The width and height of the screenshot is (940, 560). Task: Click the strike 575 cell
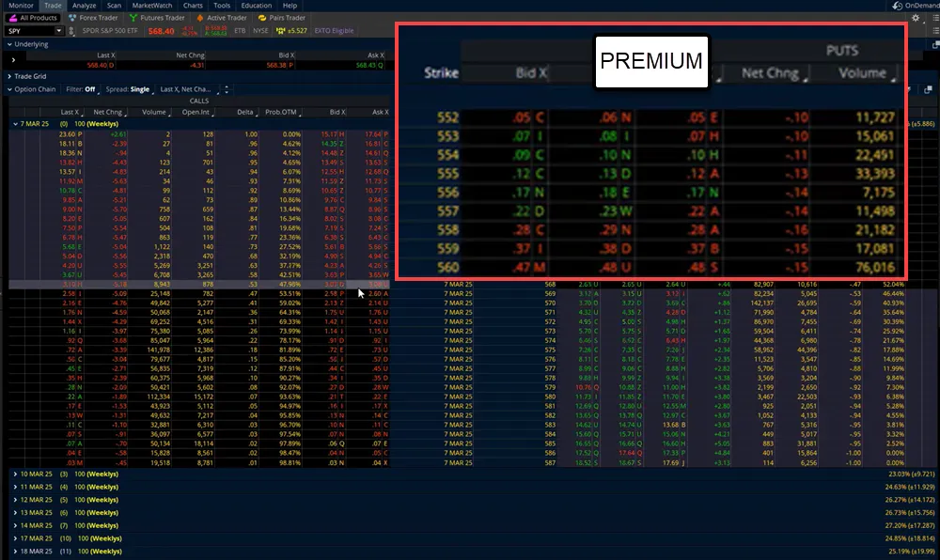(550, 350)
